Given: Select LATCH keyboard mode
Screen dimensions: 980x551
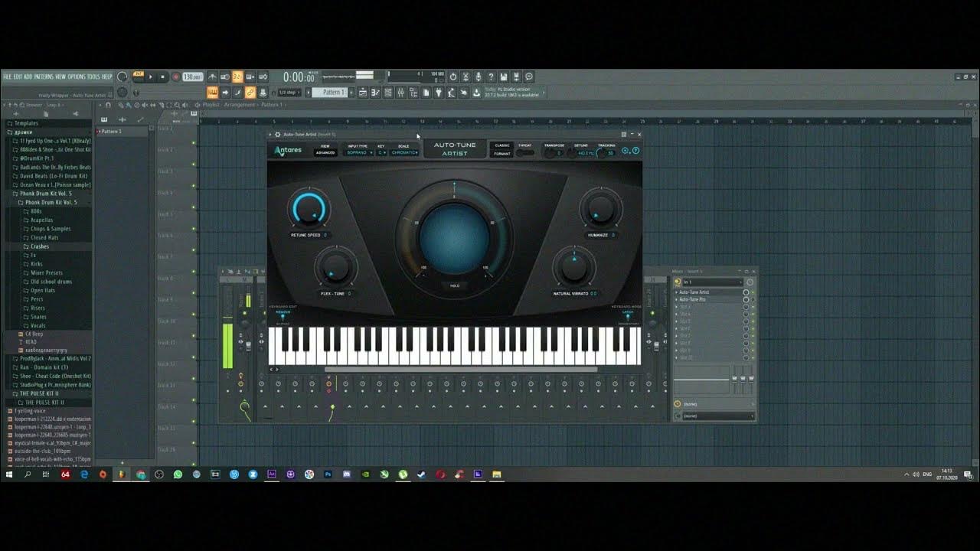Looking at the screenshot, I should (628, 313).
